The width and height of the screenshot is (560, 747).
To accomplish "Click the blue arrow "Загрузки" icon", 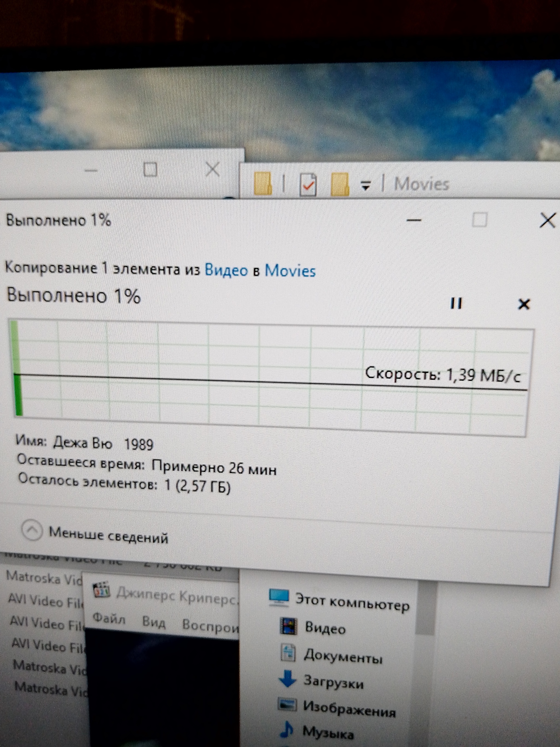I will coord(288,679).
